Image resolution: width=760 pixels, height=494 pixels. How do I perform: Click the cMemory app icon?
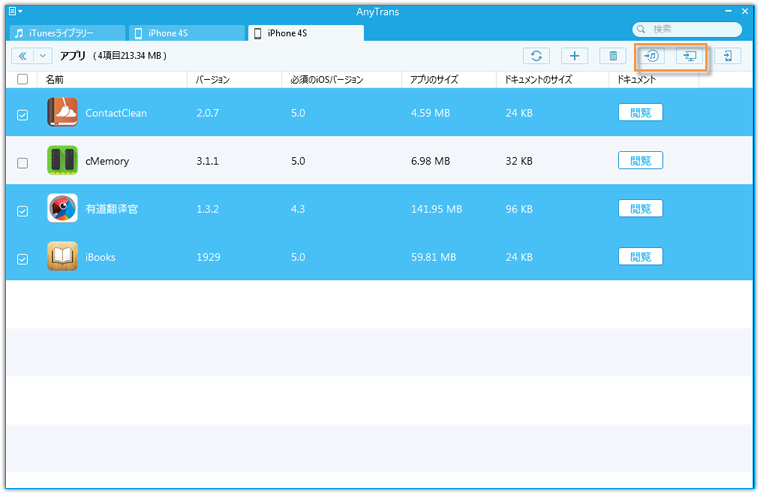coord(62,160)
